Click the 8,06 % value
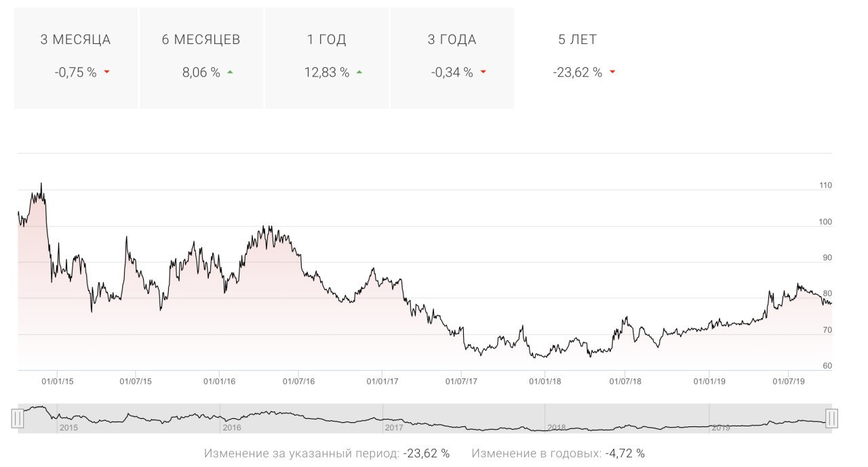This screenshot has width=868, height=467. click(201, 73)
